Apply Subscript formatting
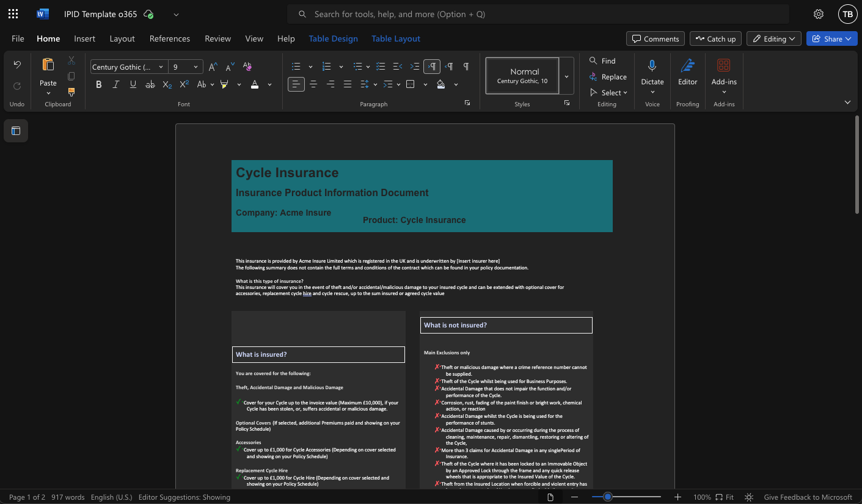 coord(167,84)
